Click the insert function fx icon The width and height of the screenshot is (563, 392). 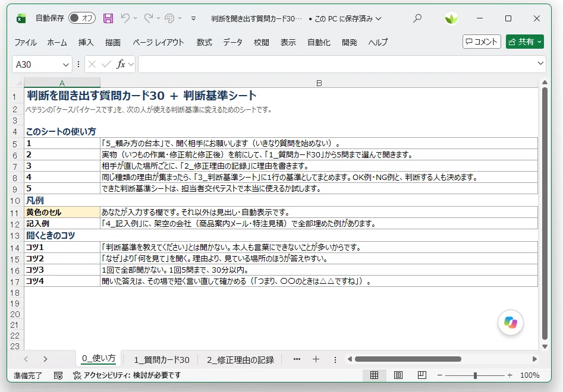121,65
